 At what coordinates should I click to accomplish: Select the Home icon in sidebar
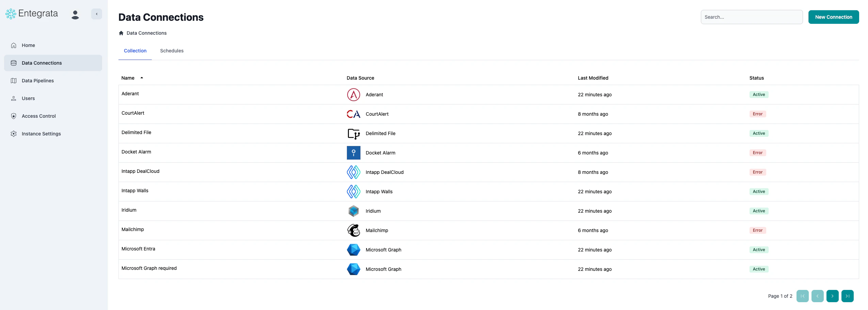[14, 45]
